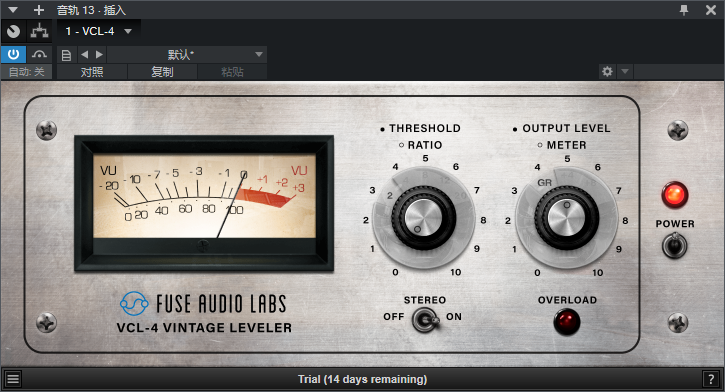Expand the 1 - VCL-4 plugin selector
The image size is (725, 392).
pos(98,31)
